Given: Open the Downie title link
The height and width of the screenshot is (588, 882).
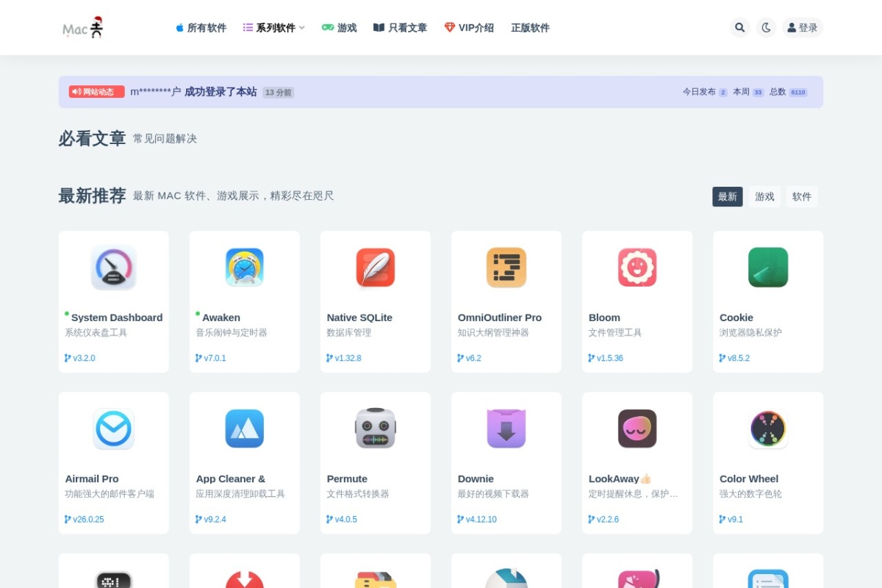Looking at the screenshot, I should (476, 478).
